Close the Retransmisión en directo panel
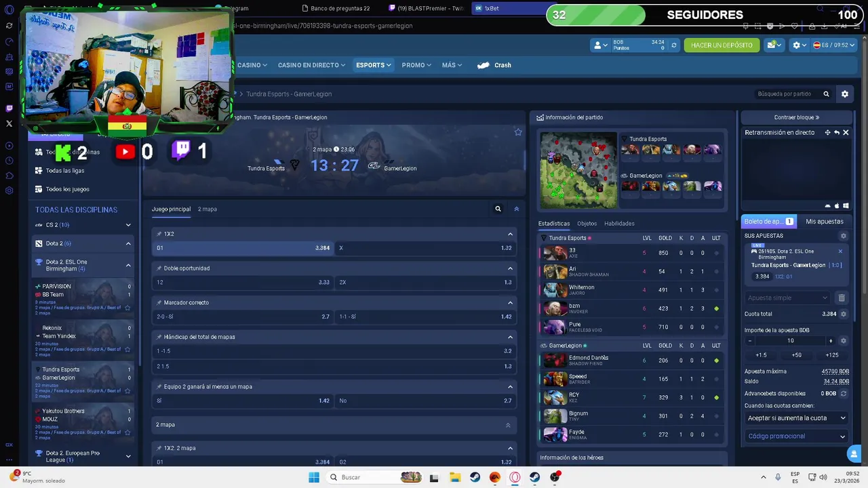The image size is (868, 488). pyautogui.click(x=846, y=133)
